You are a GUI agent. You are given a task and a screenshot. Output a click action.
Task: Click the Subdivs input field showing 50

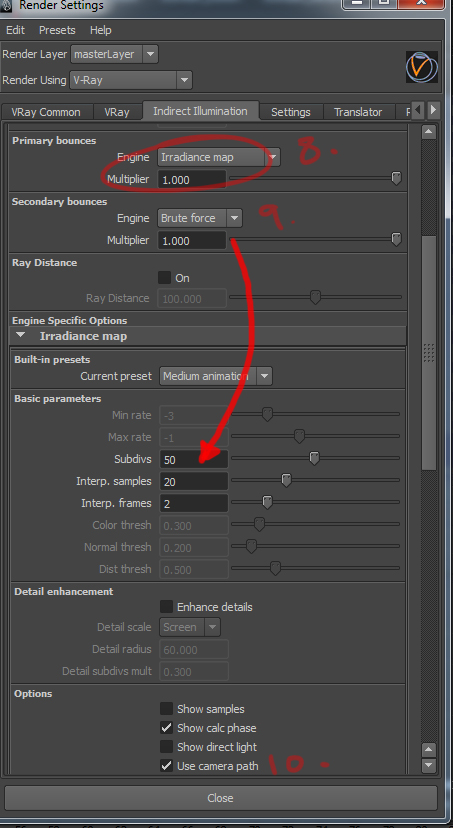pyautogui.click(x=194, y=459)
